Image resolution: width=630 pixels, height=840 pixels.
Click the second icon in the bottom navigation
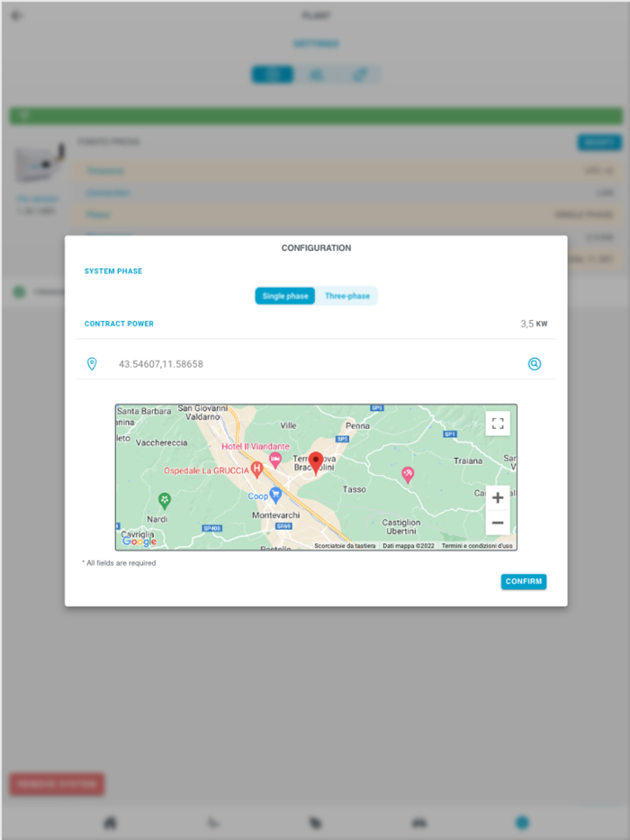[x=213, y=822]
